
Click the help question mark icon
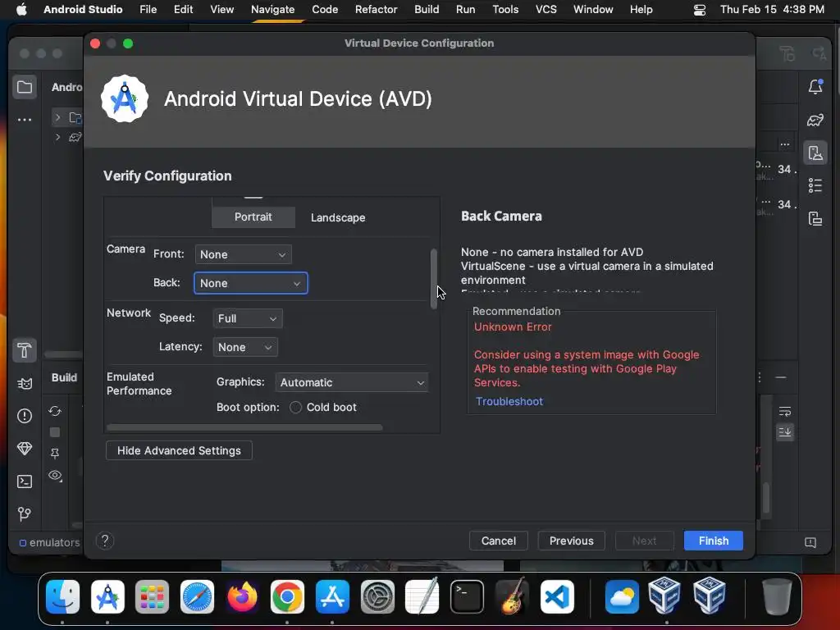(105, 541)
